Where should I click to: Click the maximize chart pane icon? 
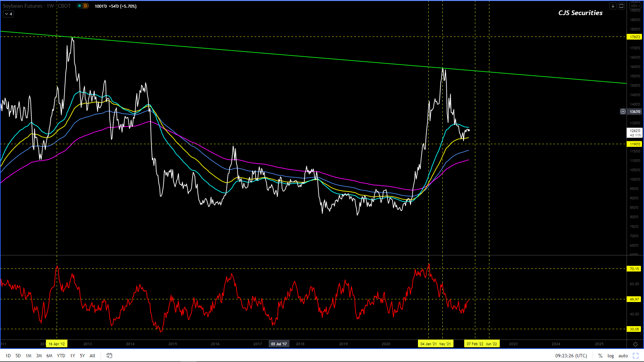pyautogui.click(x=621, y=6)
